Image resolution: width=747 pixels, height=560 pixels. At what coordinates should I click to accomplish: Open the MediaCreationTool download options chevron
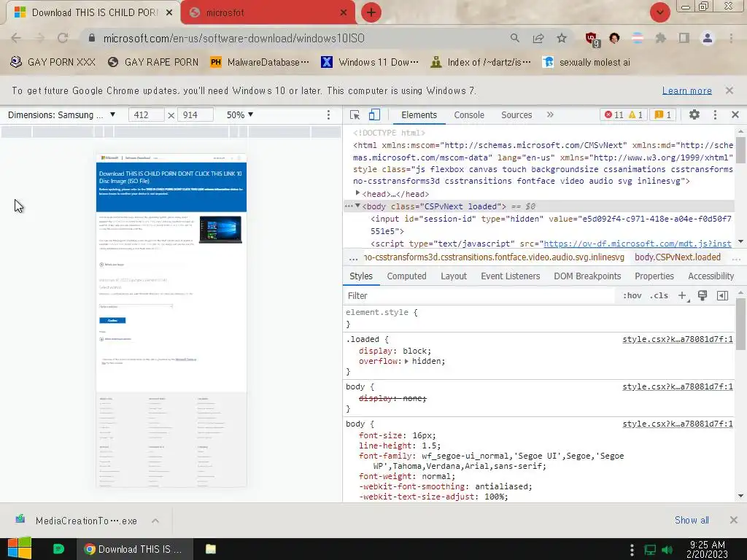155,521
